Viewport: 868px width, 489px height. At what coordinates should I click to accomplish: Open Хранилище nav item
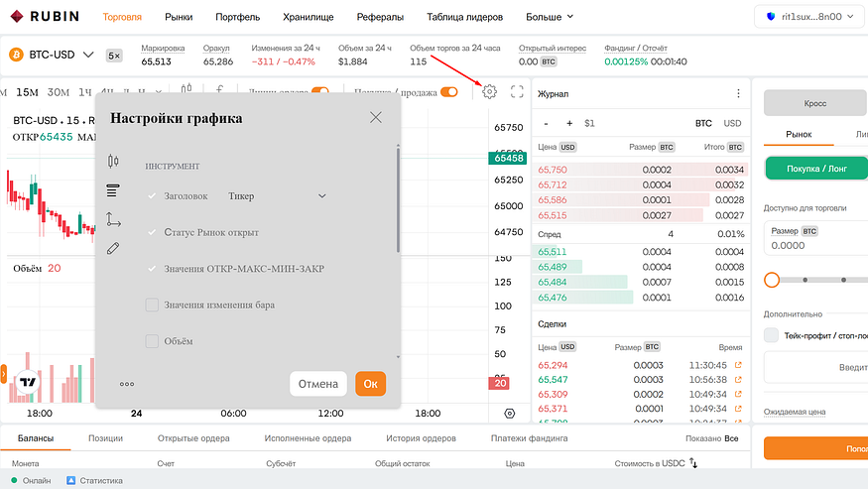(309, 17)
